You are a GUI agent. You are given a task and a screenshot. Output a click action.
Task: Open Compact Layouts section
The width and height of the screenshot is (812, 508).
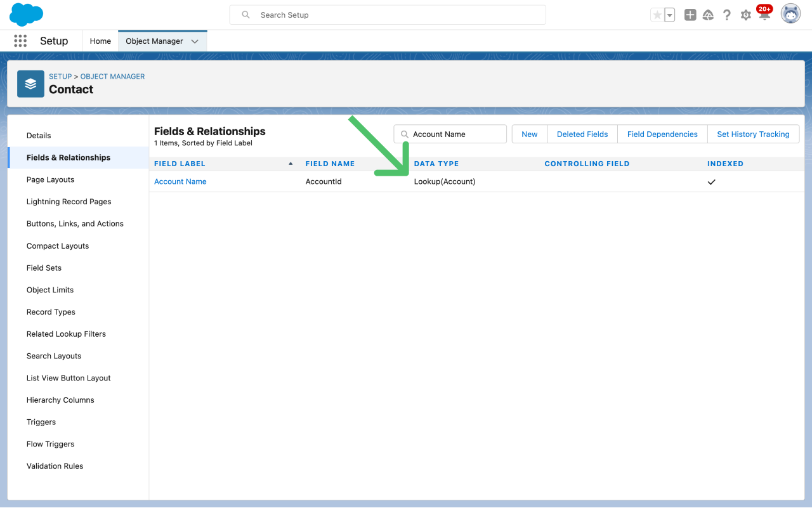pyautogui.click(x=58, y=245)
